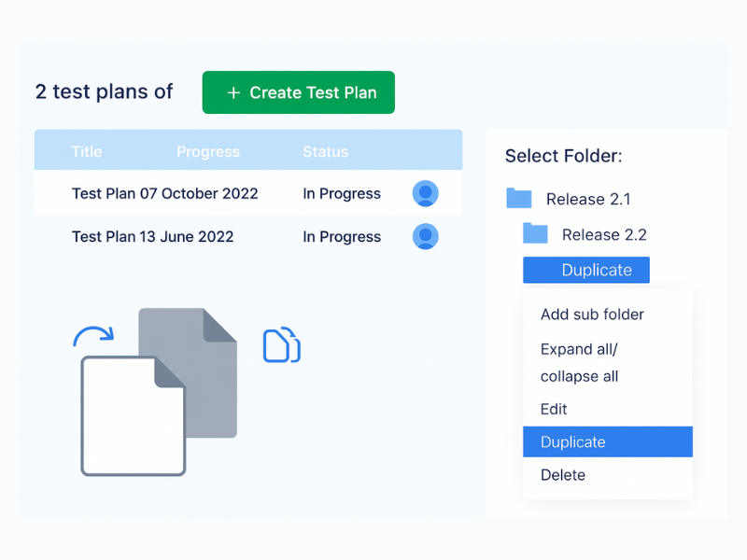Click the Release 2.2 folder icon
The width and height of the screenshot is (747, 560).
pyautogui.click(x=534, y=233)
